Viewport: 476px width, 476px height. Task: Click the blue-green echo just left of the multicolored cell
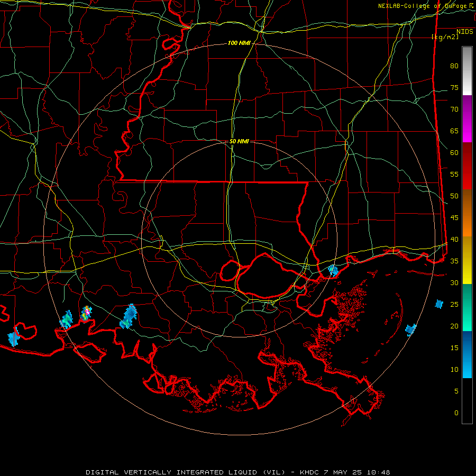pos(66,319)
